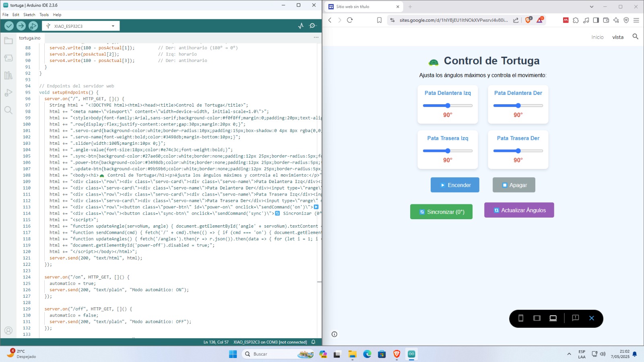Click the volume icon in system tray
Image resolution: width=644 pixels, height=362 pixels.
click(x=603, y=354)
